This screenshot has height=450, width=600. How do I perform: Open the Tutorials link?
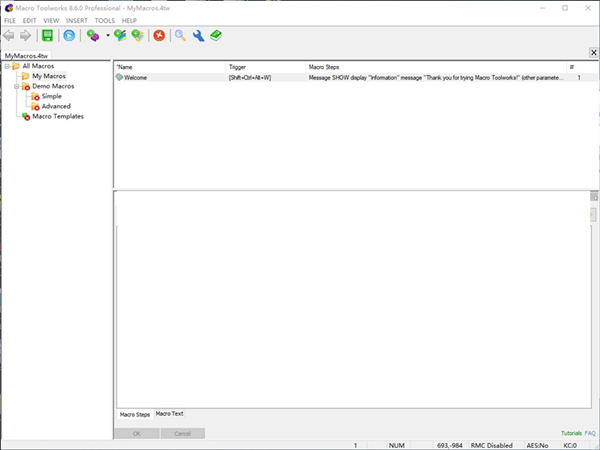click(x=571, y=433)
